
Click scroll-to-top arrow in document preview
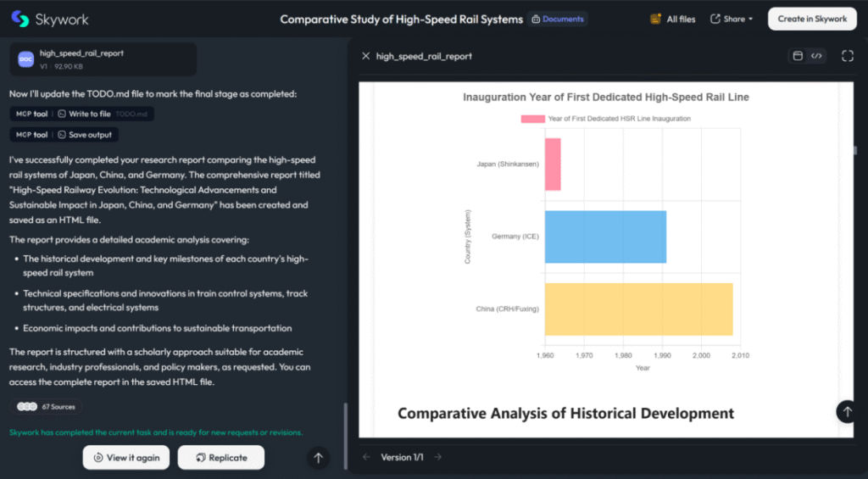[846, 411]
